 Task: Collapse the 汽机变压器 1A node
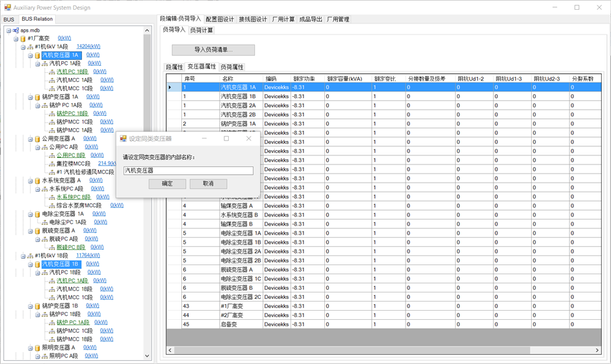[x=31, y=55]
